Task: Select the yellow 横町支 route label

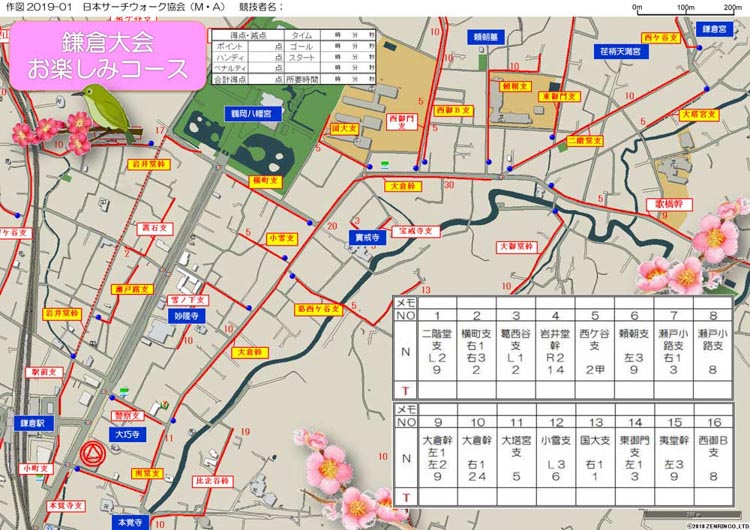Action: pyautogui.click(x=264, y=181)
